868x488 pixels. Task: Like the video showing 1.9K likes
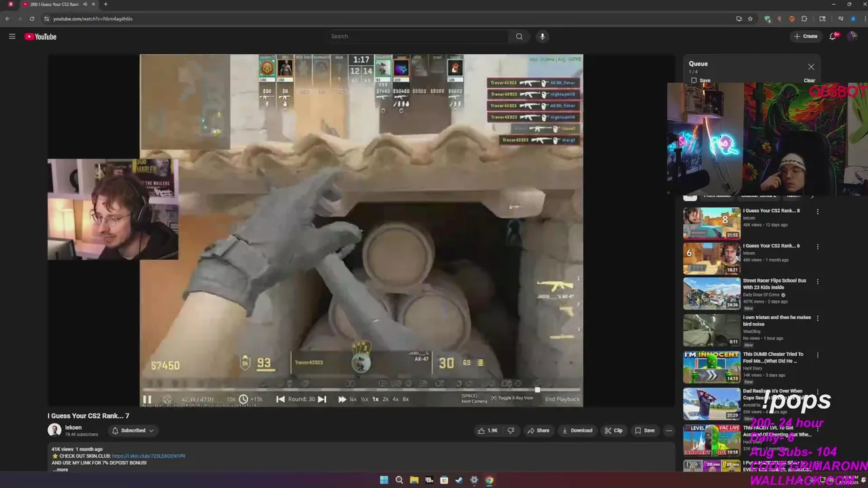(x=488, y=430)
